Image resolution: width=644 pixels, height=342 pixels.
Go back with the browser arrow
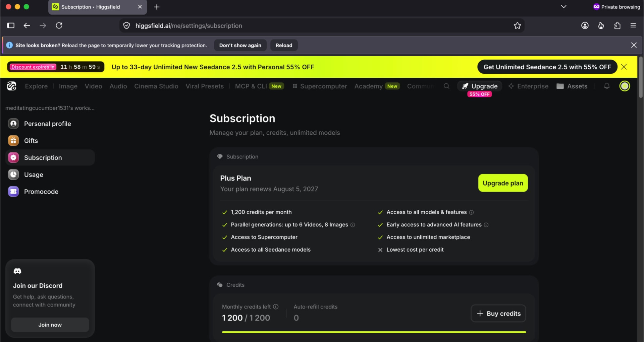27,25
